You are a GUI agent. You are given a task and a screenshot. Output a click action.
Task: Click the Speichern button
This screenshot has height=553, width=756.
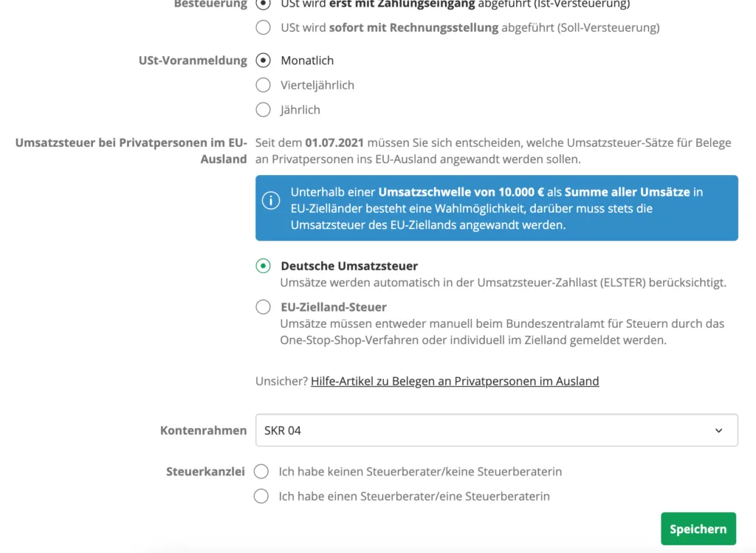(698, 529)
